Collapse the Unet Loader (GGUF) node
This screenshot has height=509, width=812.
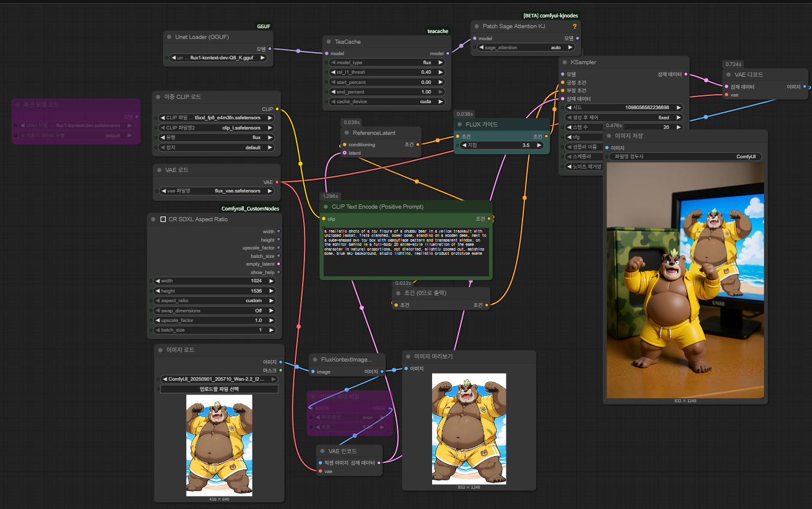(170, 37)
